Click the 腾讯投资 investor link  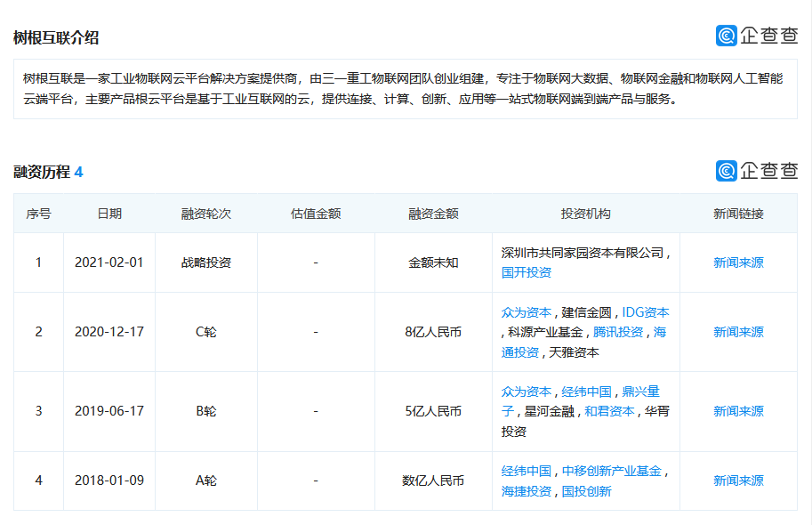pyautogui.click(x=618, y=332)
